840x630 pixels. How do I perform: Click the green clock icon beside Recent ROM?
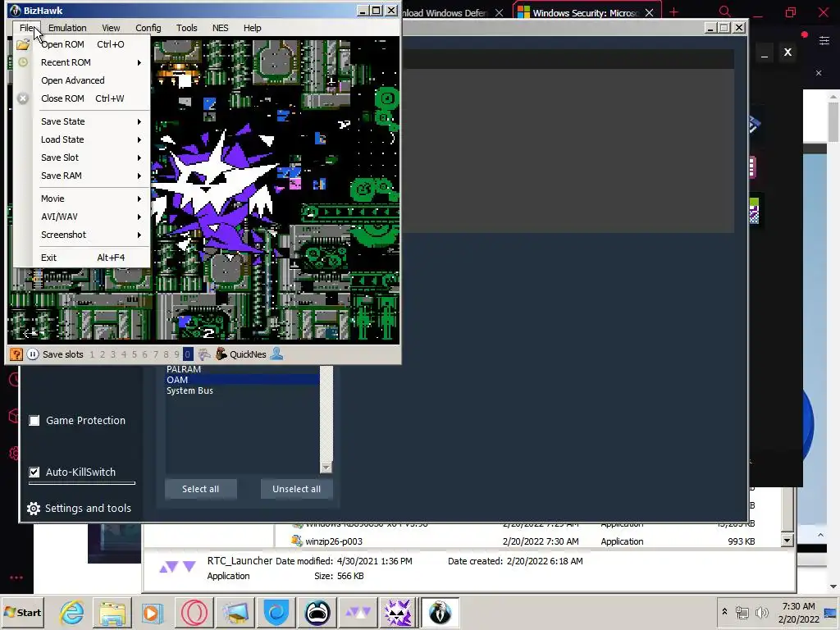(23, 62)
